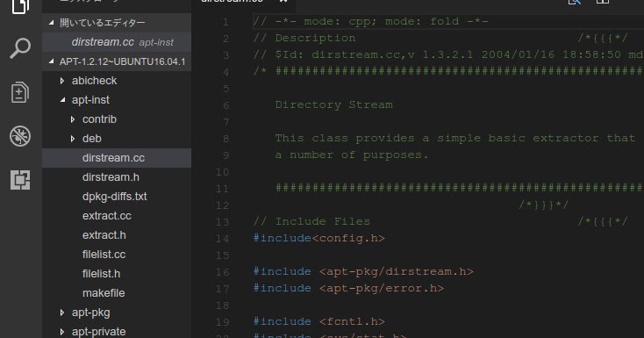Click the #include<config.h> line
The width and height of the screenshot is (644, 338).
[319, 238]
